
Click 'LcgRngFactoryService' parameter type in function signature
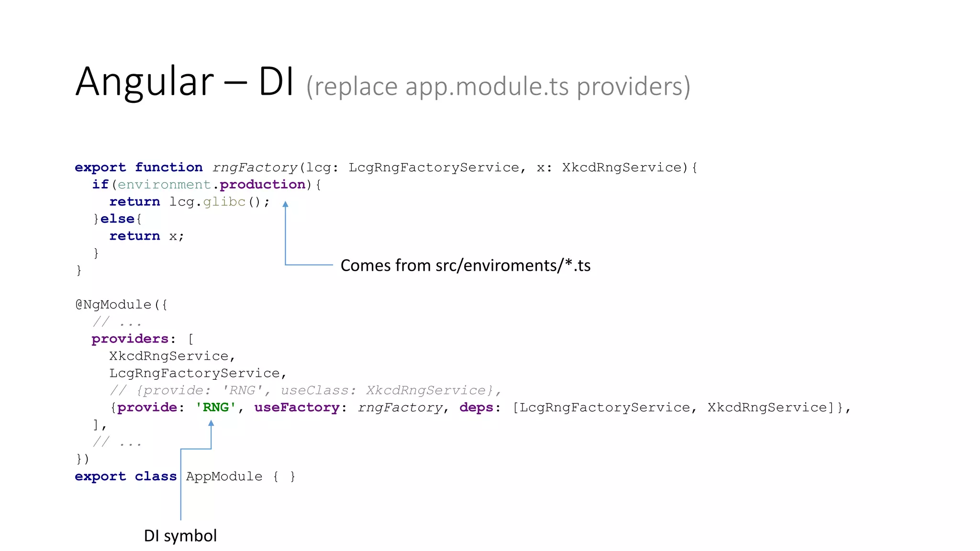point(434,167)
